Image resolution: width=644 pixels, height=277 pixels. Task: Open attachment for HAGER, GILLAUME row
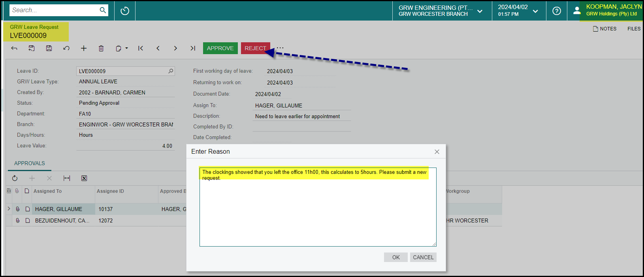tap(18, 209)
